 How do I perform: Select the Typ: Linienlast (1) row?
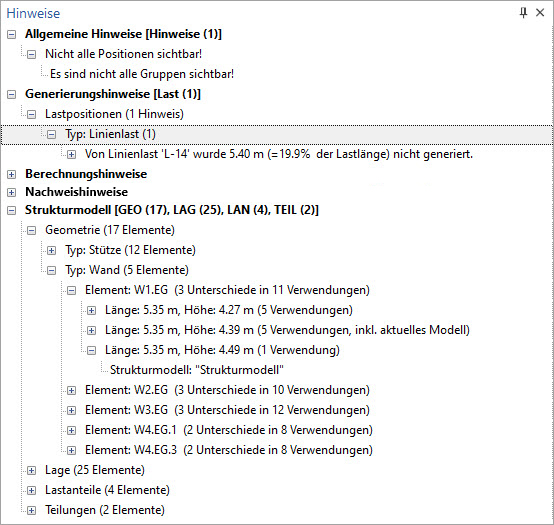click(277, 135)
